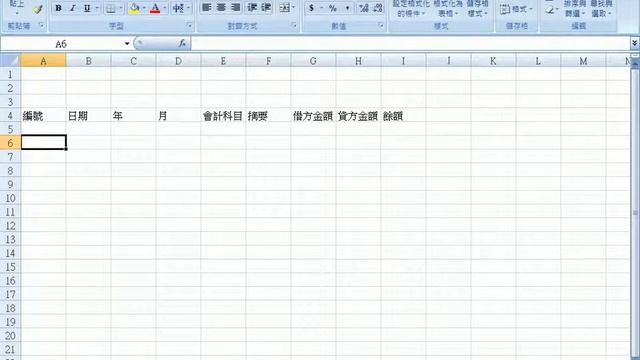Open font color dropdown arrow
Image resolution: width=640 pixels, height=360 pixels.
pos(165,8)
